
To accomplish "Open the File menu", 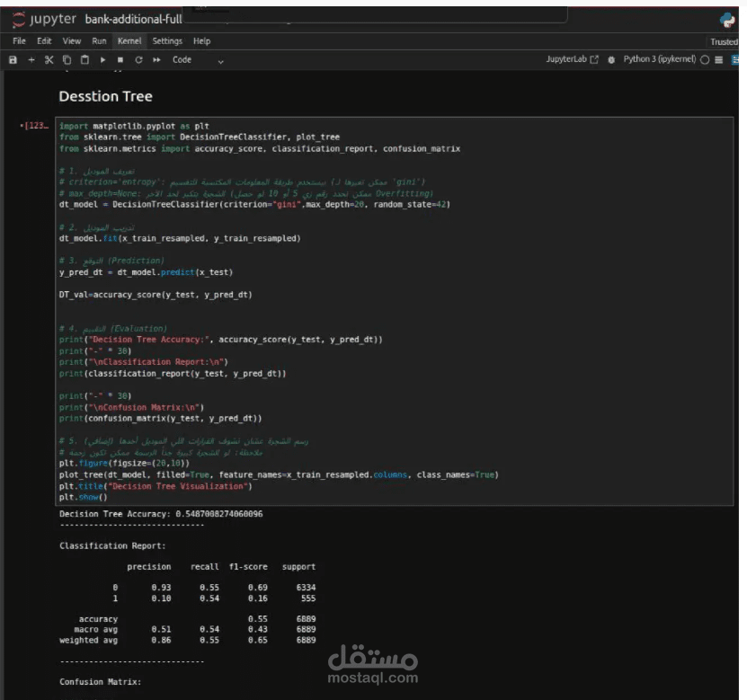I will point(19,41).
